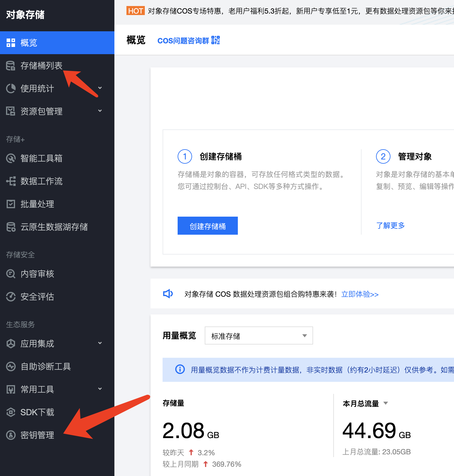This screenshot has height=476, width=454.
Task: Click the 批量处理 batch icon
Action: click(x=11, y=204)
